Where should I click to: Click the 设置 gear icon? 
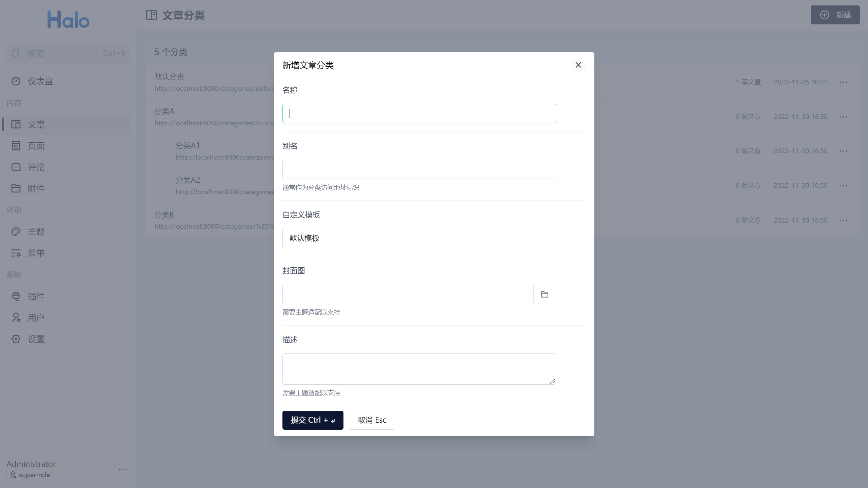[x=16, y=339]
